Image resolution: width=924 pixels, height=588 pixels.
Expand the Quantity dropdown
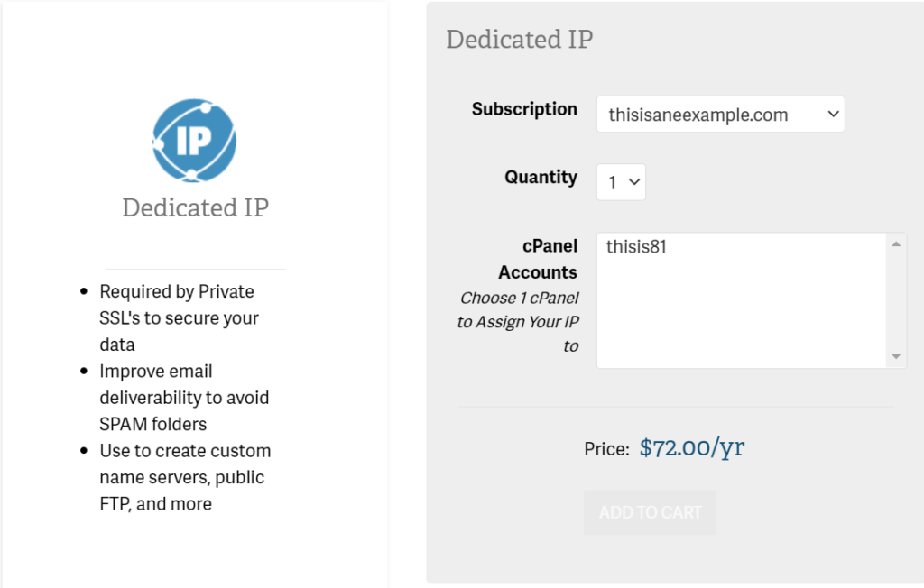[621, 182]
